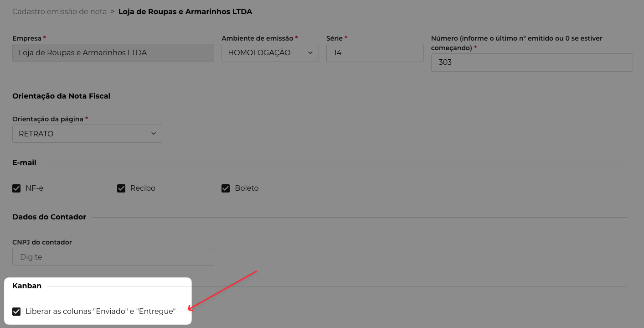Viewport: 644px width, 328px height.
Task: Disable the Boleto e-mail checkbox
Action: (226, 188)
